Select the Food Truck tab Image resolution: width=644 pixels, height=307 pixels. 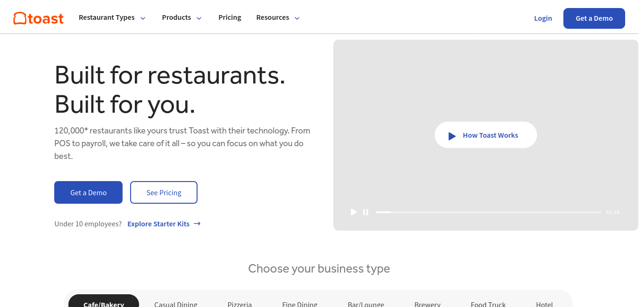pyautogui.click(x=488, y=304)
